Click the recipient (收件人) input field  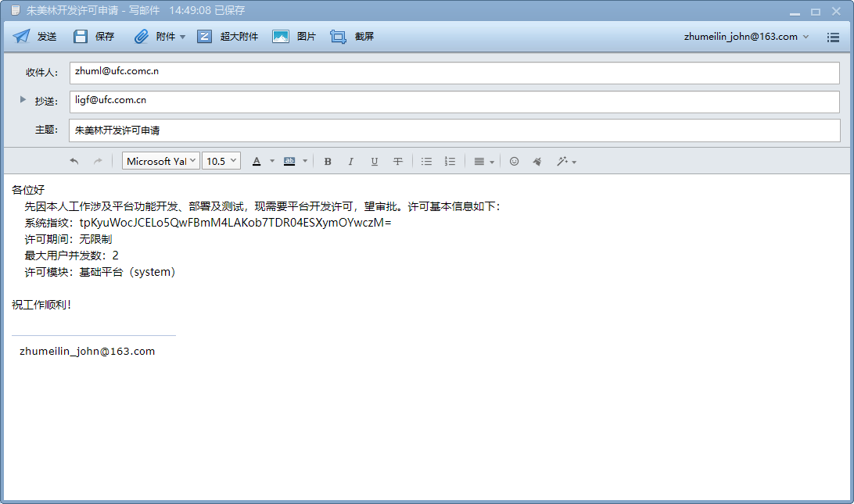[x=454, y=73]
